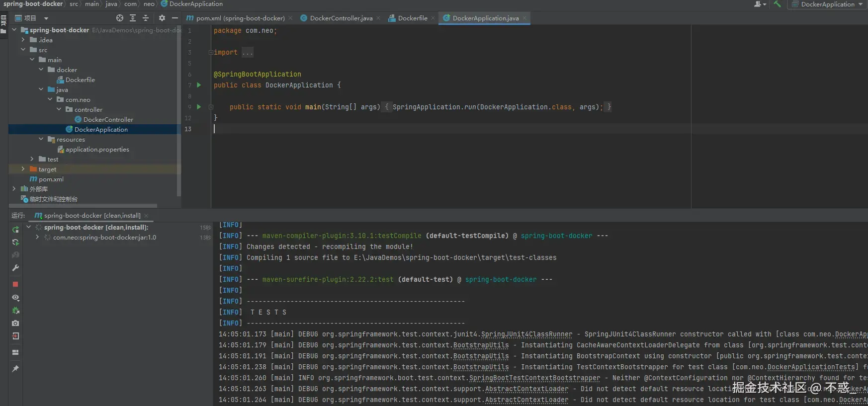Open maven-surefire-plugin:2.22.2:test link in console
Viewport: 868px width, 406px height.
(x=328, y=279)
